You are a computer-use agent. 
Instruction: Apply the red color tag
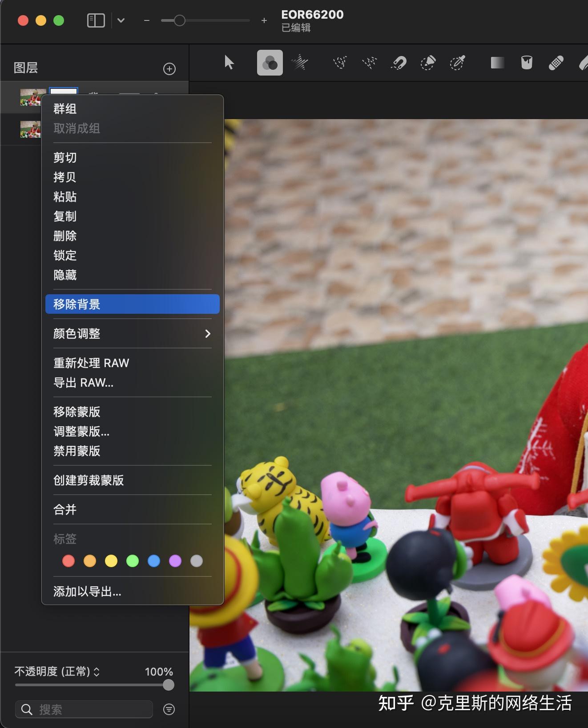(68, 561)
